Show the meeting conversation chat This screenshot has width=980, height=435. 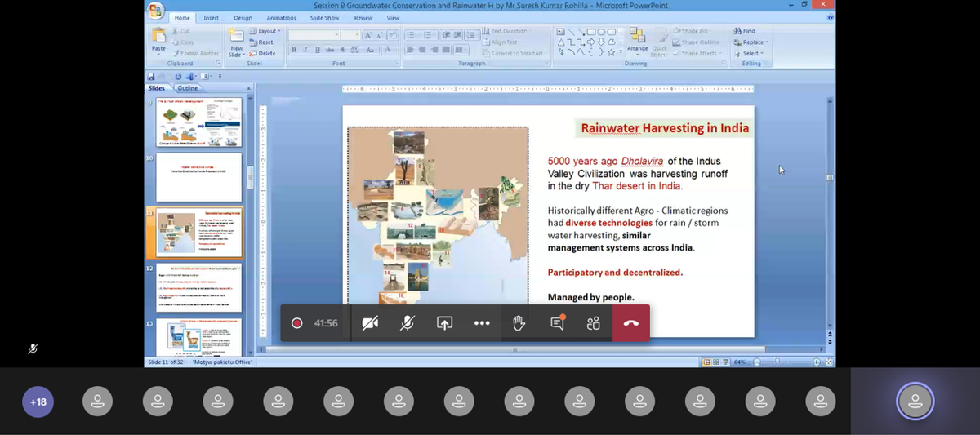coord(557,323)
